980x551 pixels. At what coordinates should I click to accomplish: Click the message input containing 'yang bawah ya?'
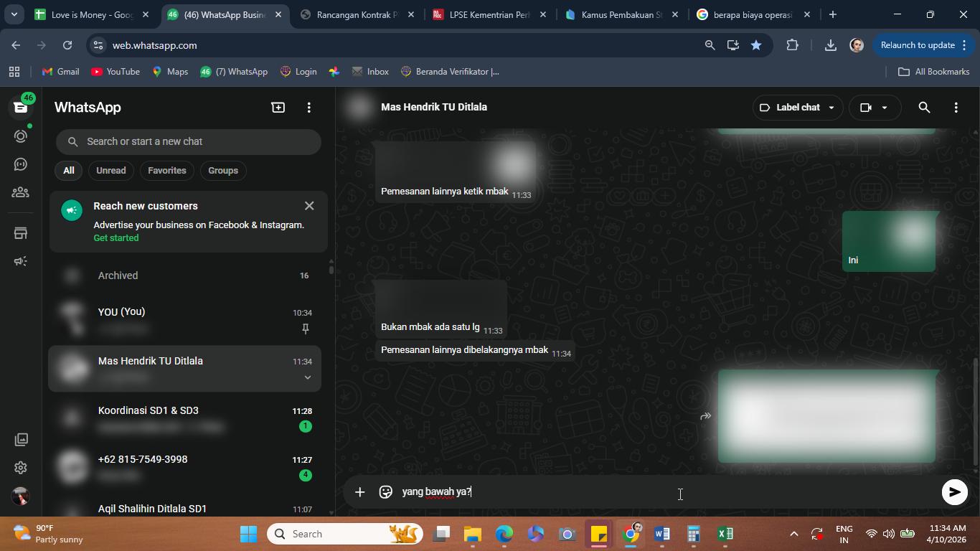[x=667, y=492]
